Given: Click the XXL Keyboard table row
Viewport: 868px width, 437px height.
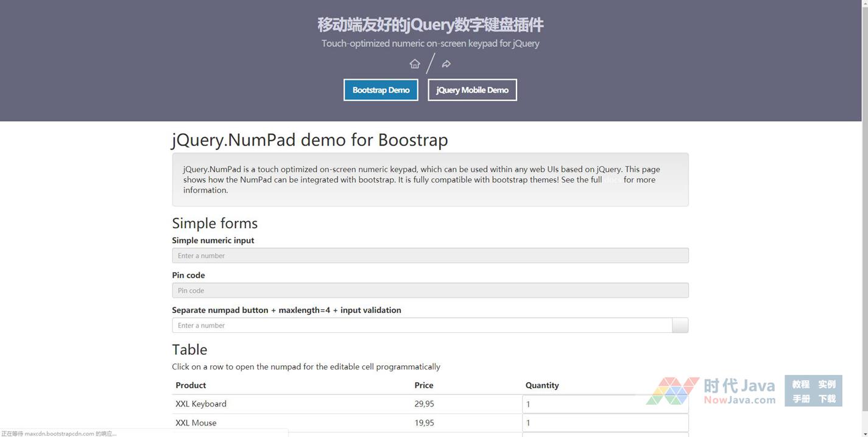Looking at the screenshot, I should coord(292,404).
